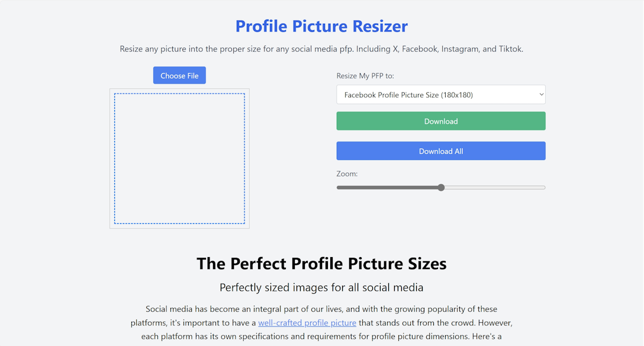The width and height of the screenshot is (644, 346).
Task: Open the Resize My PFP size dropdown
Action: 440,94
